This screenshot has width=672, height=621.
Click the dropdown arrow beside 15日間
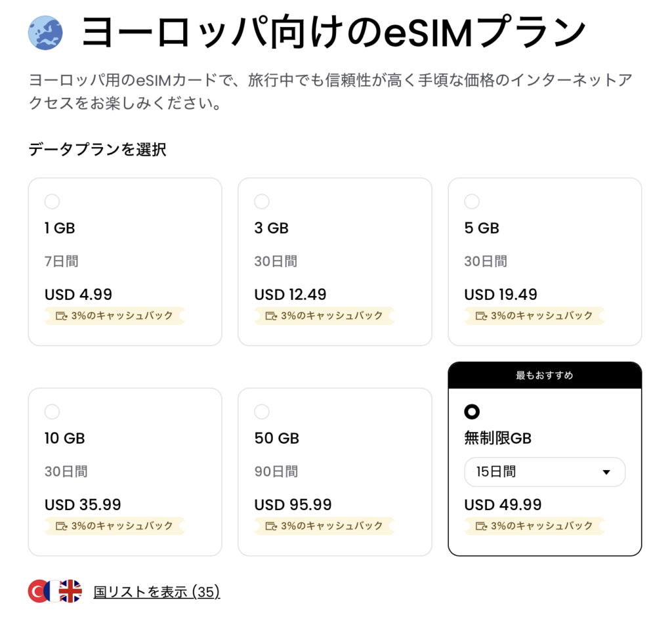[606, 472]
